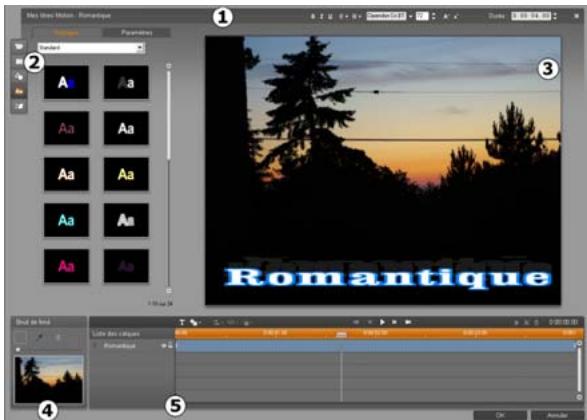Toggle bold text formatting

pos(313,16)
